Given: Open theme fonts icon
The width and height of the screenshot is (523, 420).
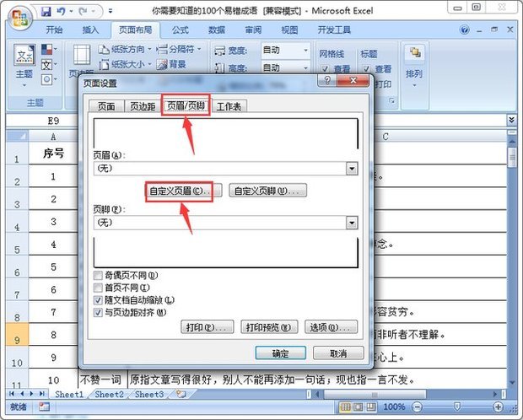Looking at the screenshot, I should pos(46,65).
